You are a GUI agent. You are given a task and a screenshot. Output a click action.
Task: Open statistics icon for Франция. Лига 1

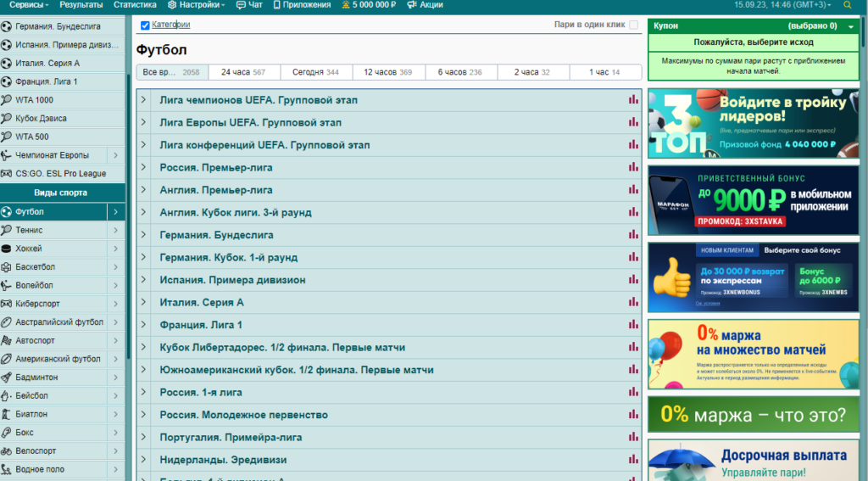pos(633,324)
